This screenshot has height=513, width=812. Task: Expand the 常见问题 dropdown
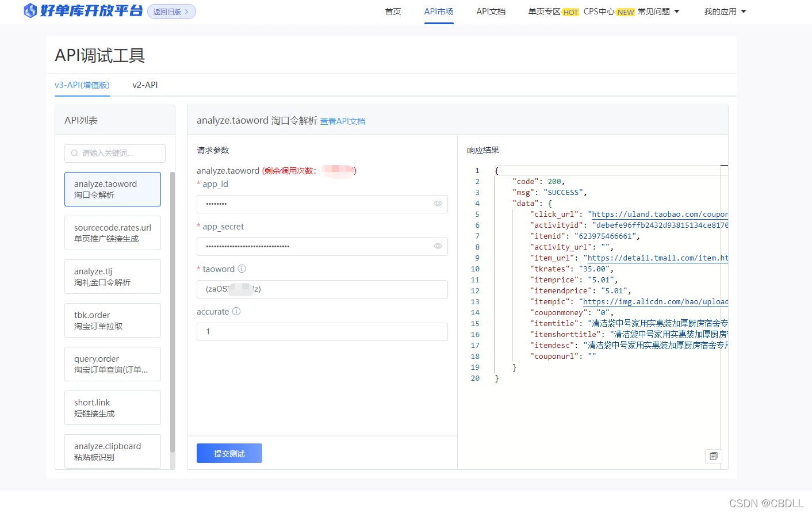(x=658, y=12)
